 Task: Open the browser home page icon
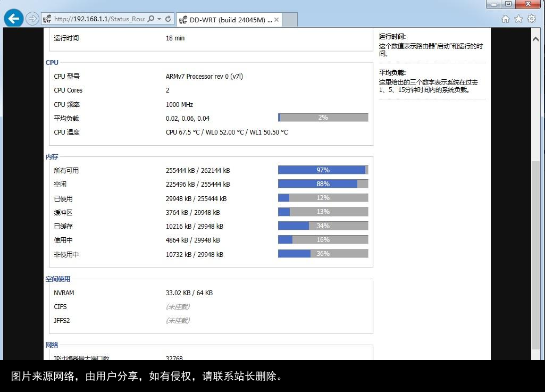pos(505,18)
